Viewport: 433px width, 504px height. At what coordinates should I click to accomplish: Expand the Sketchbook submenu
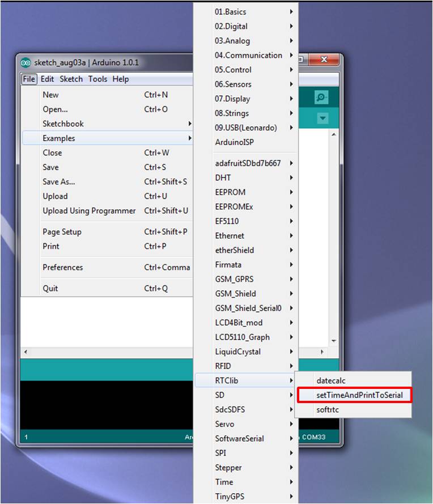[x=107, y=124]
